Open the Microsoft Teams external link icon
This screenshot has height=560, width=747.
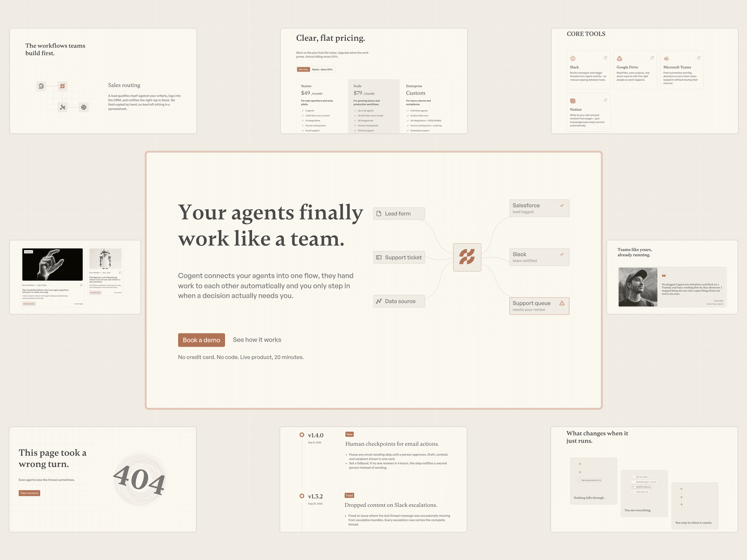tap(699, 58)
